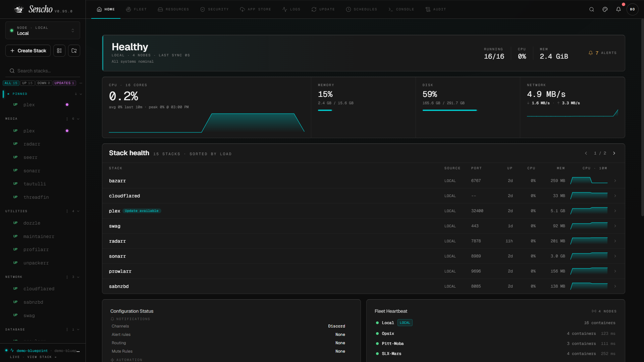
Task: Open the Update tab
Action: pos(323,9)
